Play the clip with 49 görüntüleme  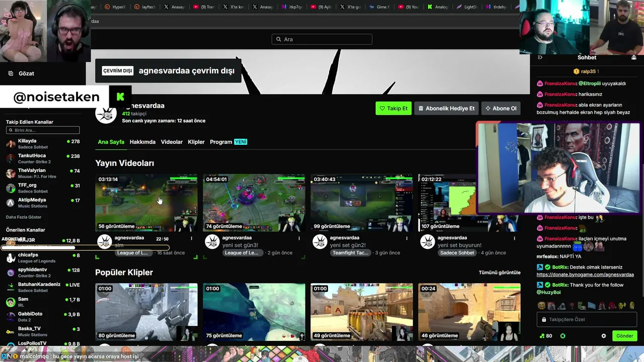pyautogui.click(x=362, y=312)
